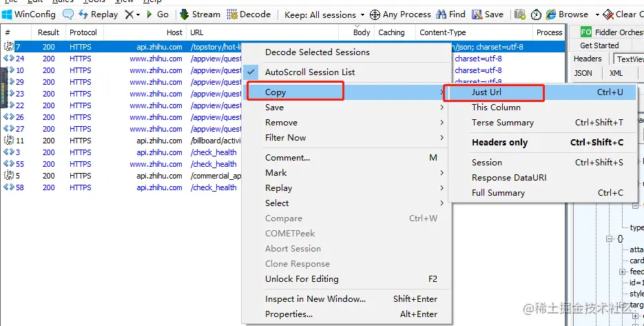This screenshot has height=326, width=644.
Task: Click the Body column header
Action: point(357,32)
